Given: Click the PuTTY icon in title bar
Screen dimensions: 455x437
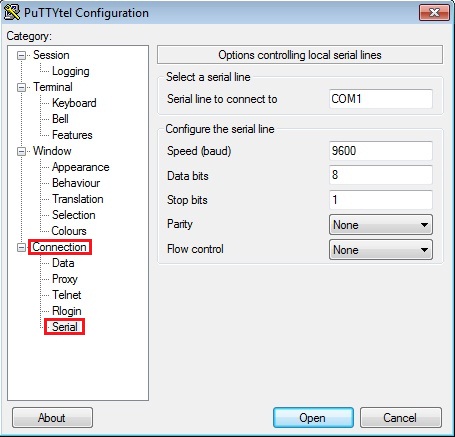Looking at the screenshot, I should [12, 12].
